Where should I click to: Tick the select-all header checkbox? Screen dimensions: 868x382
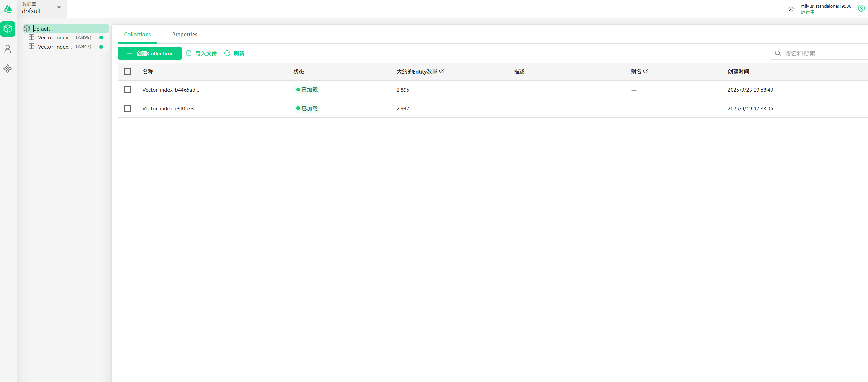(x=127, y=71)
